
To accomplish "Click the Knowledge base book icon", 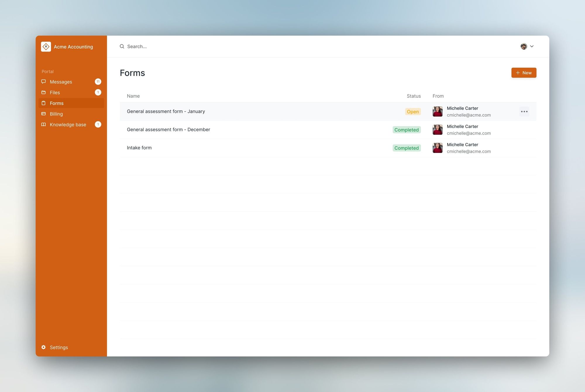I will [x=44, y=125].
